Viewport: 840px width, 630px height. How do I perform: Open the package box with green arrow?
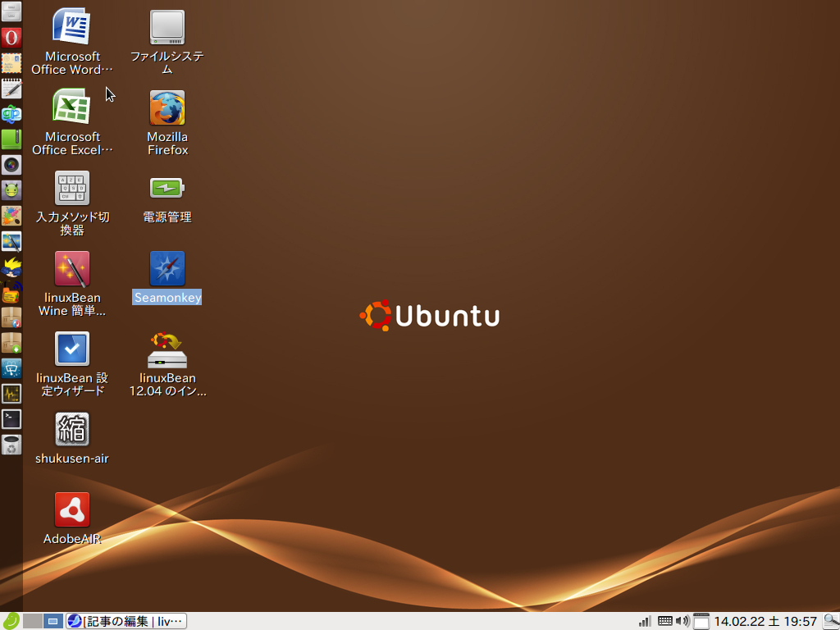11,344
